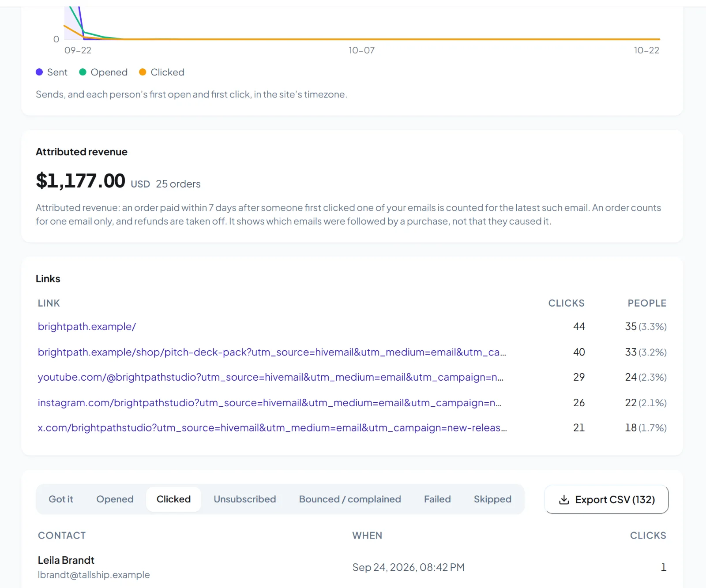Open the instagram.com brightpathstudio link

(270, 403)
